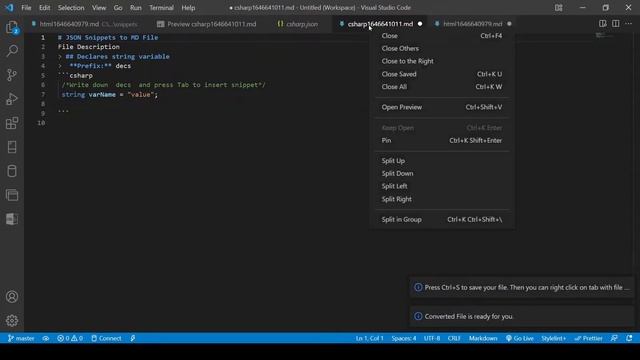The height and width of the screenshot is (360, 640).
Task: Click Customize Layout icon in title bar
Action: (558, 8)
